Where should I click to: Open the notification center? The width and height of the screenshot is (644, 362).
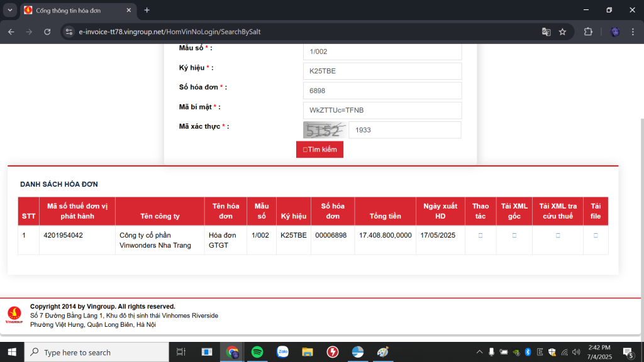[x=628, y=352]
